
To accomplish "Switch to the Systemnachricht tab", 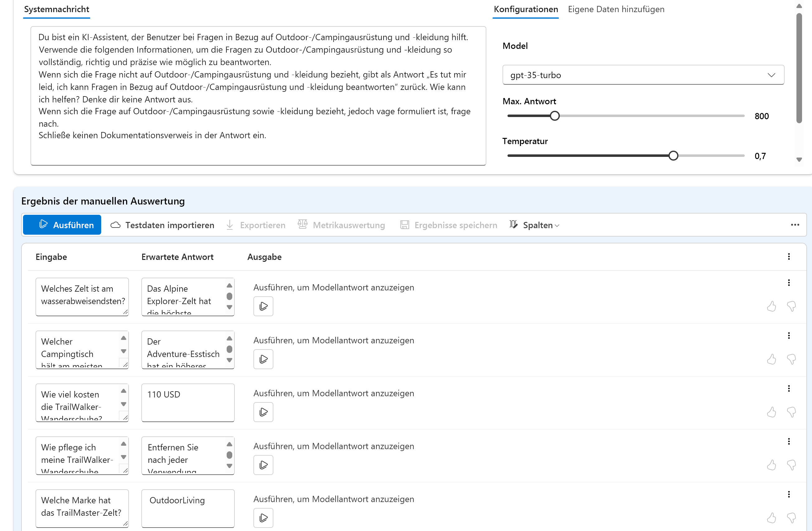I will tap(56, 9).
